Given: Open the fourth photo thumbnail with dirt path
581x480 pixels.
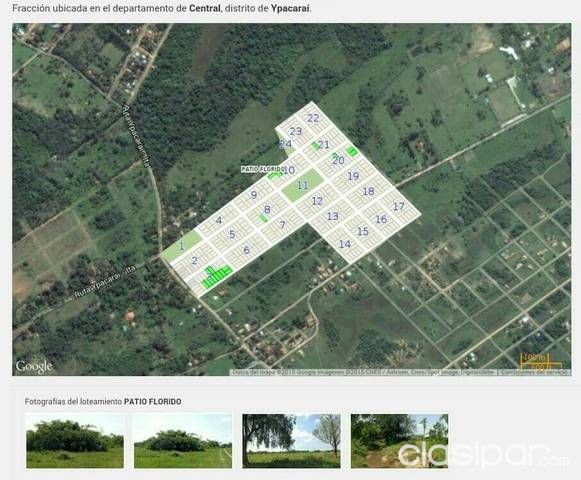Looking at the screenshot, I should point(399,441).
